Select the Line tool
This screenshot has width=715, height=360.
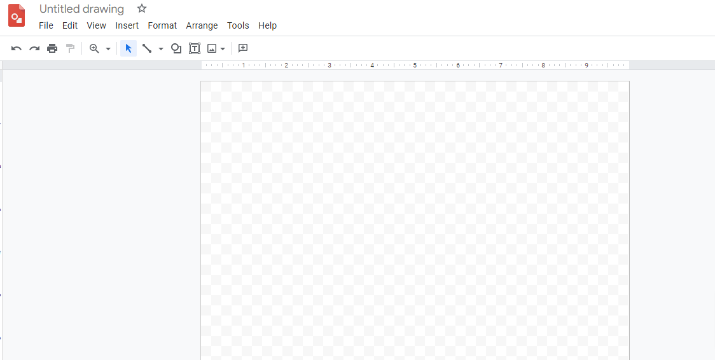tap(147, 48)
